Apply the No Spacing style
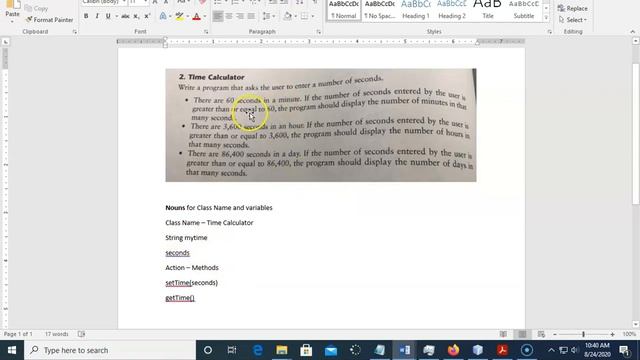 point(380,10)
